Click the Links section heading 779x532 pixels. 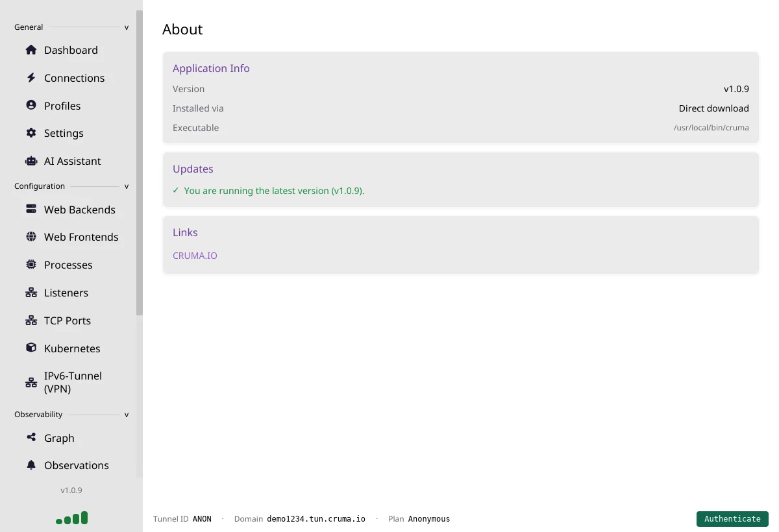click(x=185, y=232)
